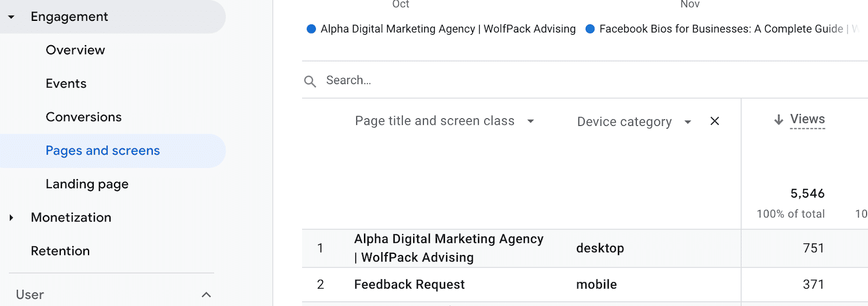The height and width of the screenshot is (306, 868).
Task: Click the 100% of total label
Action: click(x=790, y=214)
